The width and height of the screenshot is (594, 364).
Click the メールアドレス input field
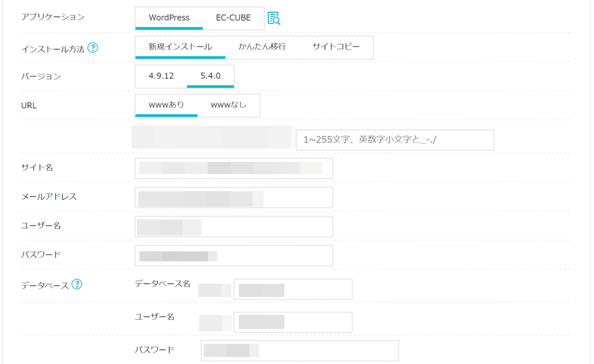pyautogui.click(x=233, y=198)
